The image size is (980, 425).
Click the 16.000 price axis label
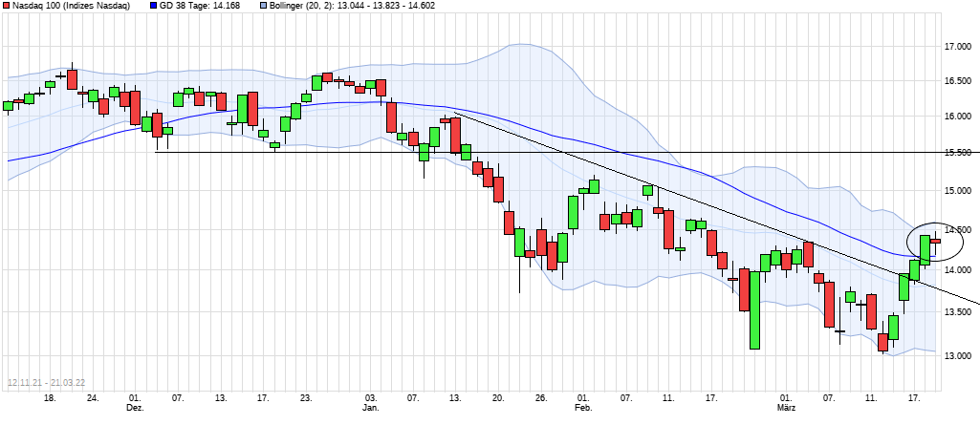coord(959,117)
